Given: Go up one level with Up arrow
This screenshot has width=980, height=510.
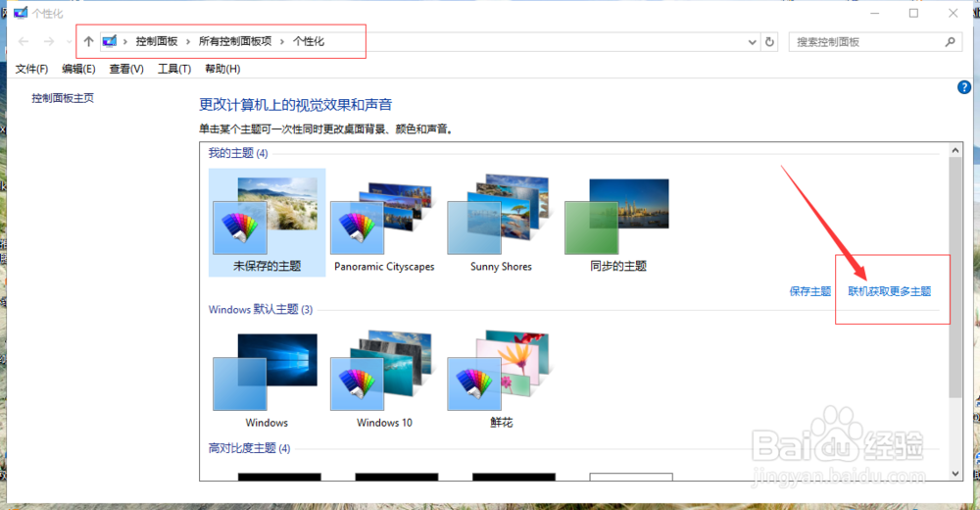Looking at the screenshot, I should 88,41.
